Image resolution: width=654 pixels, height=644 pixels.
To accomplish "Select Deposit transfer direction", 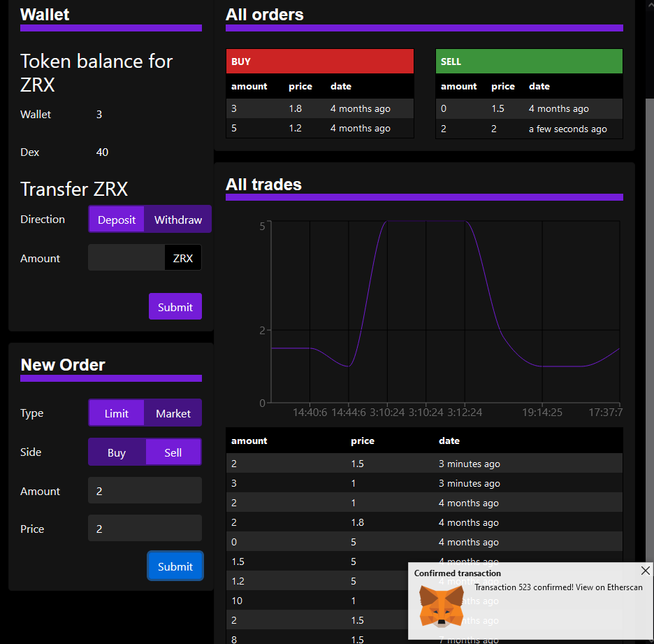I will [117, 220].
